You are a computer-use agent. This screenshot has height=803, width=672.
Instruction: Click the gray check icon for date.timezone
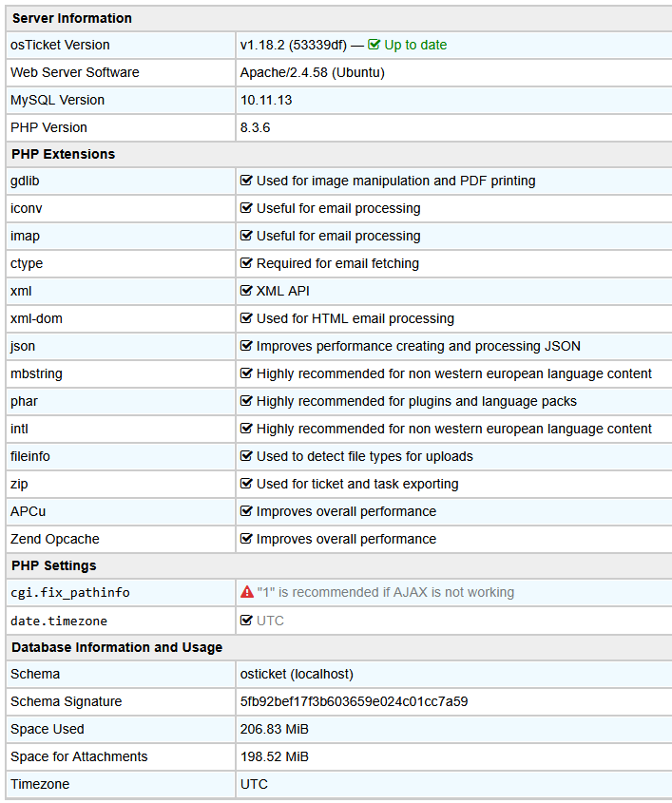(x=247, y=621)
